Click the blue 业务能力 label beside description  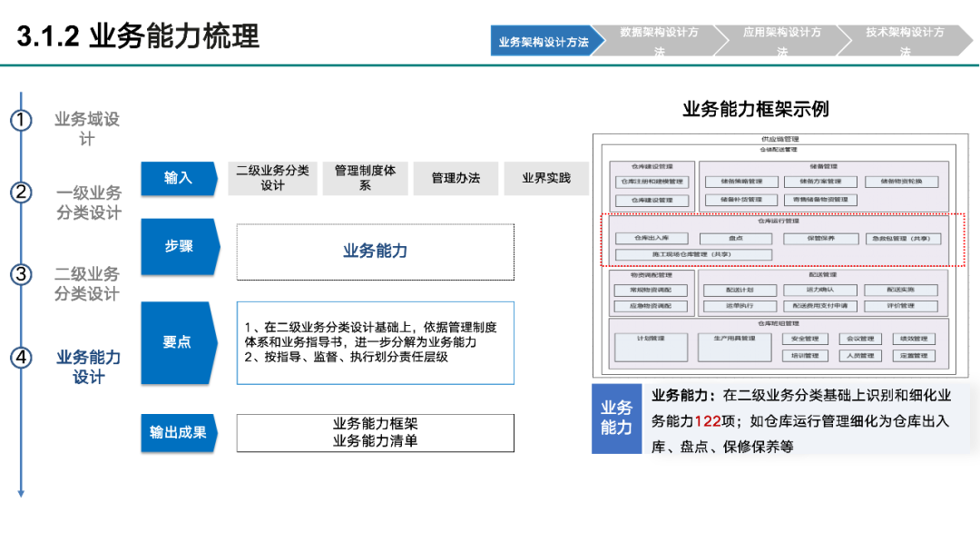point(617,419)
